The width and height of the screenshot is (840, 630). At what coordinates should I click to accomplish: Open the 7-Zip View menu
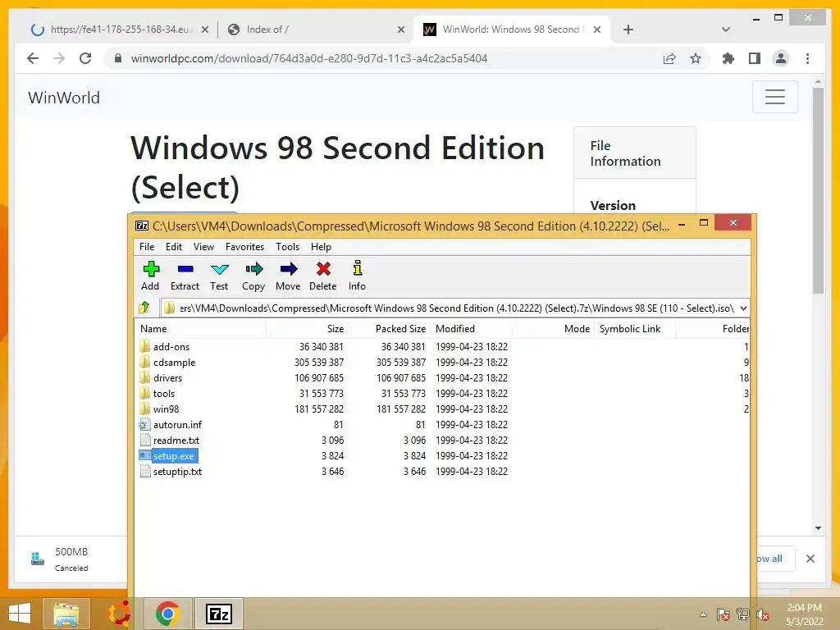[x=203, y=247]
